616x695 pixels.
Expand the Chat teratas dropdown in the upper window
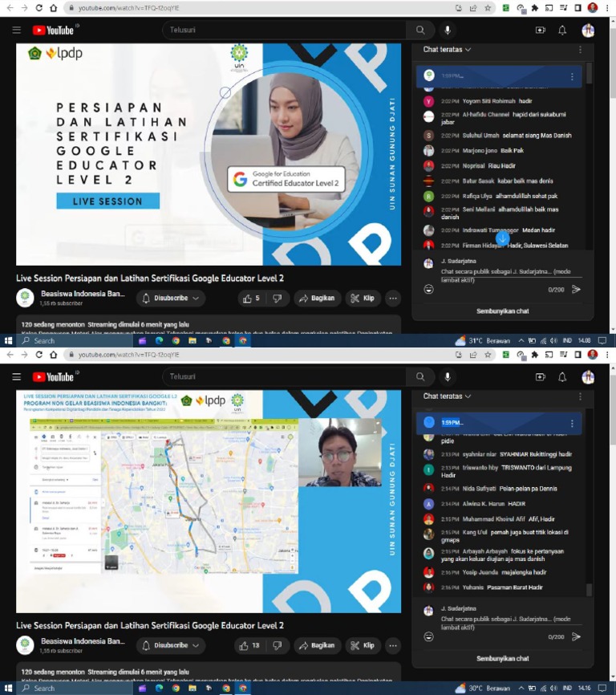pyautogui.click(x=447, y=50)
